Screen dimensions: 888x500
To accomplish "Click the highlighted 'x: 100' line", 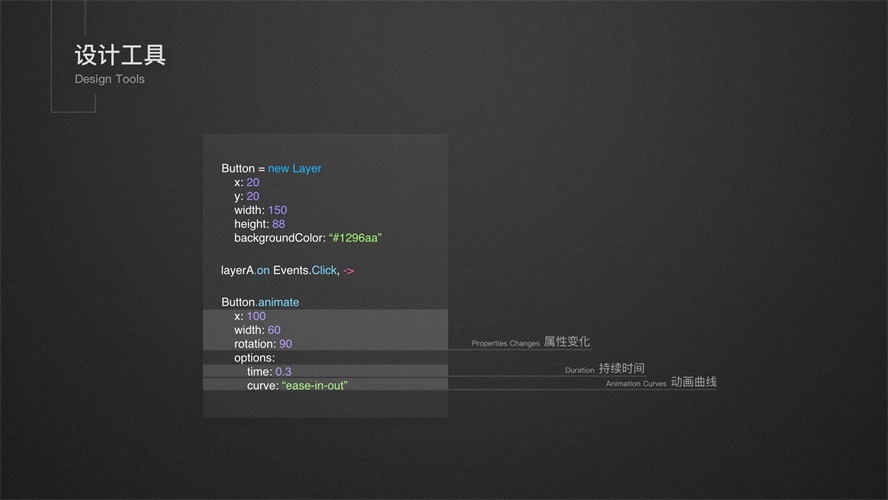I will 250,316.
